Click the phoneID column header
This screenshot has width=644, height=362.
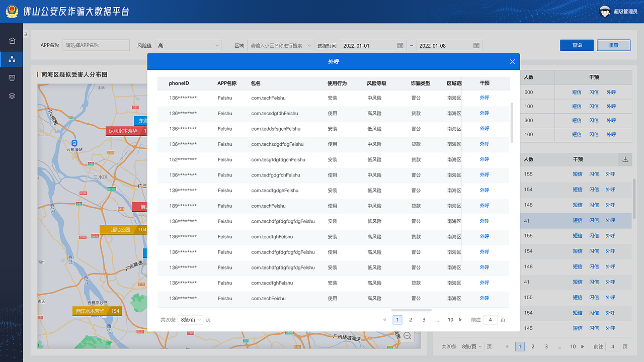coord(179,83)
